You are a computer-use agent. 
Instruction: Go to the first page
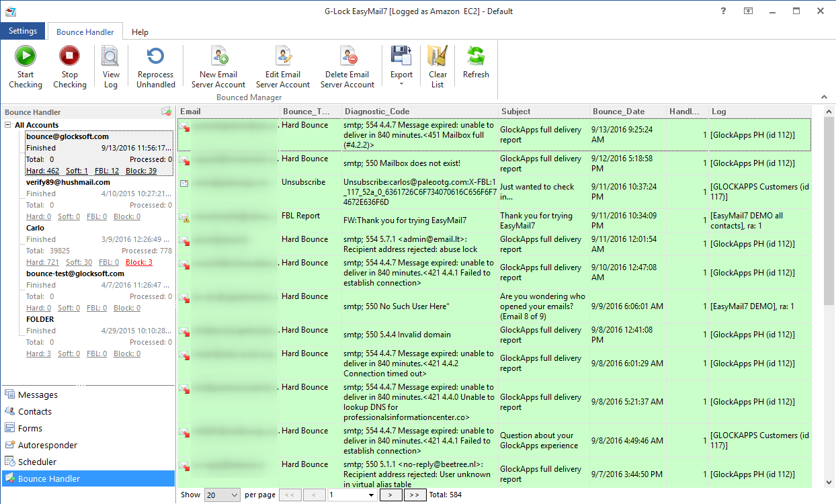point(290,495)
